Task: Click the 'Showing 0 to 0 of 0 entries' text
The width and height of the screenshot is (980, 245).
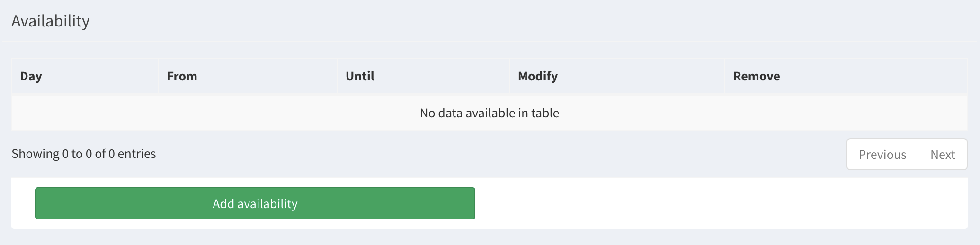Action: (x=84, y=154)
